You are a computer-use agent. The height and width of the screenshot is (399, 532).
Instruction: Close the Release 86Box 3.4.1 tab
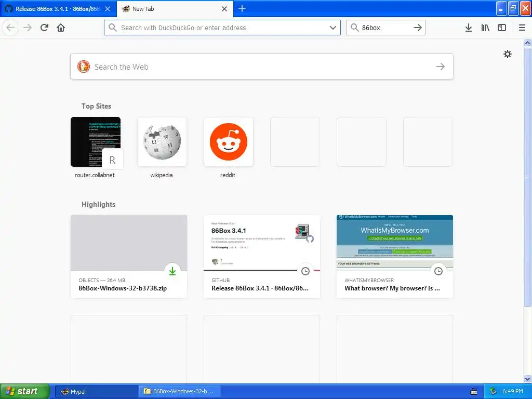[107, 9]
